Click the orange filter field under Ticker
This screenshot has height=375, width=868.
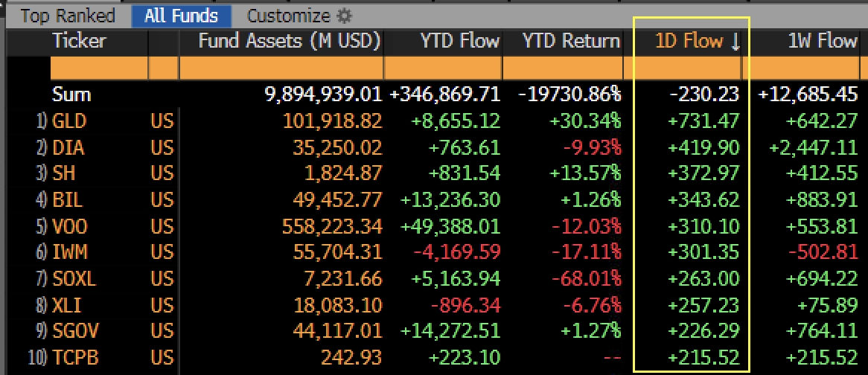click(x=99, y=68)
